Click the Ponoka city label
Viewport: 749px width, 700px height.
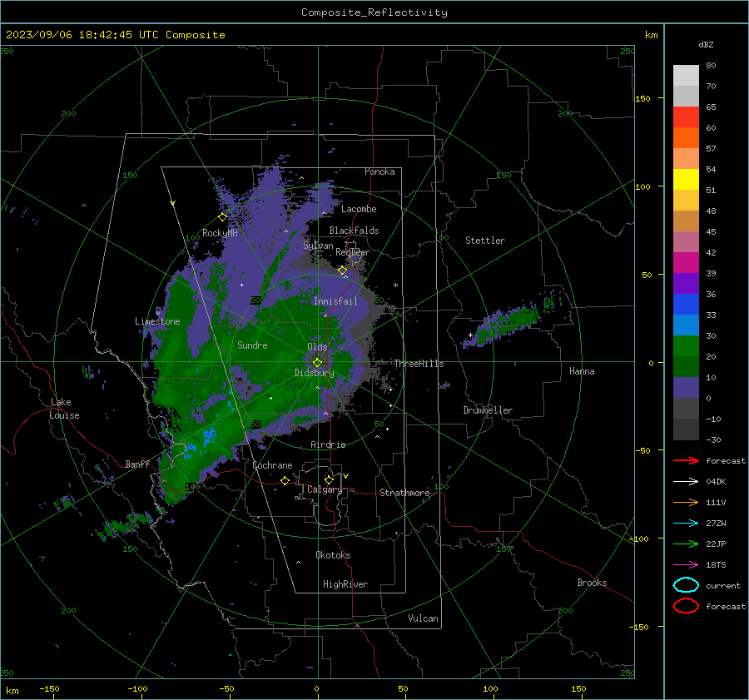point(379,171)
